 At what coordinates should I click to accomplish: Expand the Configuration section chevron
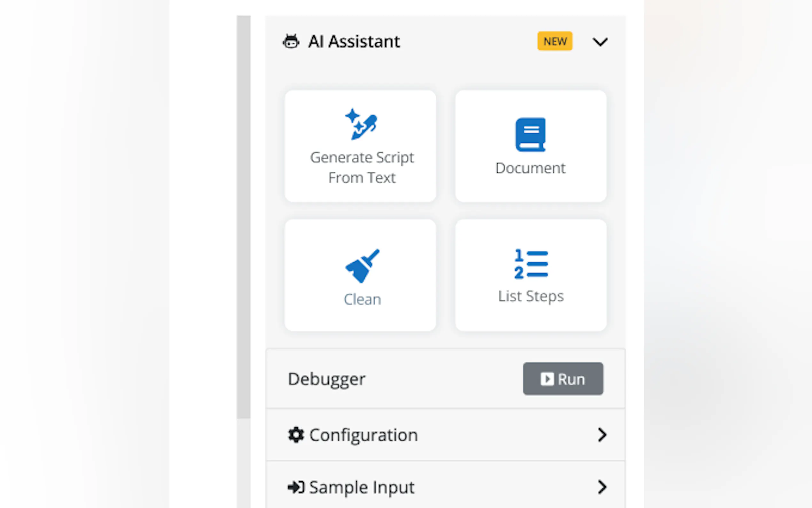tap(602, 435)
